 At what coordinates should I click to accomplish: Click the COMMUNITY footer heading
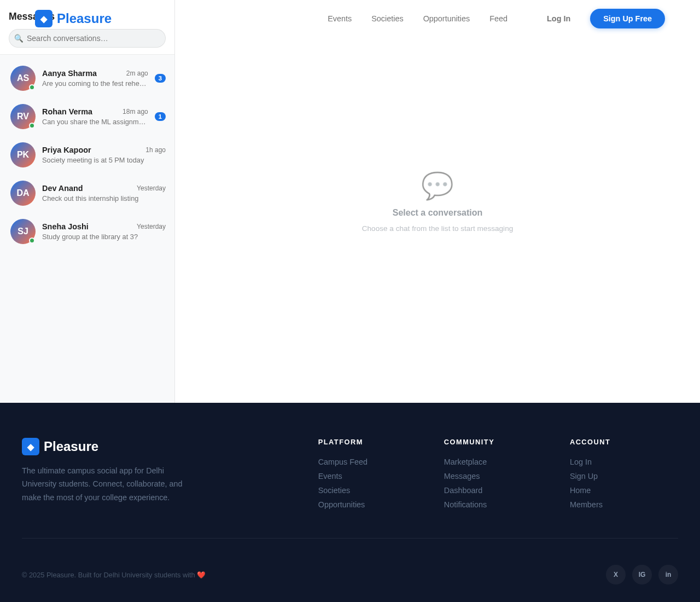click(469, 442)
